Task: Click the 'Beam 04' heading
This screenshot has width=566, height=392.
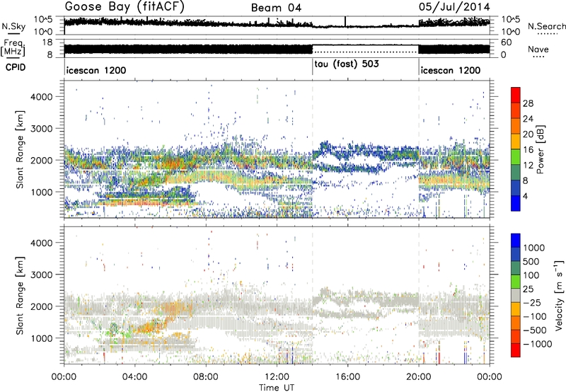Action: (x=276, y=8)
